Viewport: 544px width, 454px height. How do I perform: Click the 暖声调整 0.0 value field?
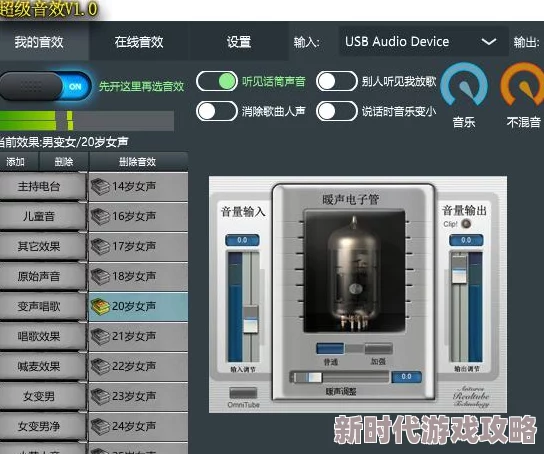click(406, 377)
